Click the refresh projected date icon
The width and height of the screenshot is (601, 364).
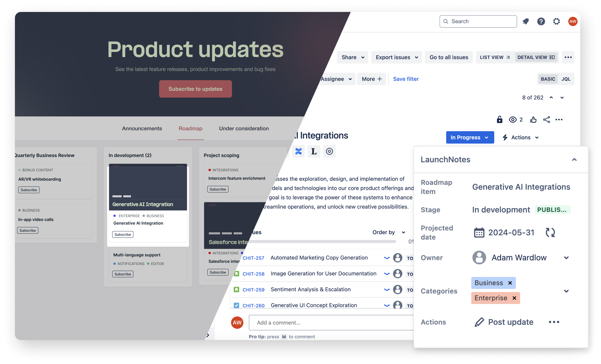(550, 232)
